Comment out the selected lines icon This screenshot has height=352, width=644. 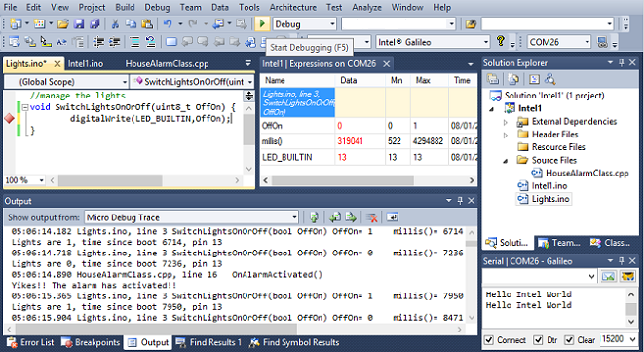click(134, 42)
